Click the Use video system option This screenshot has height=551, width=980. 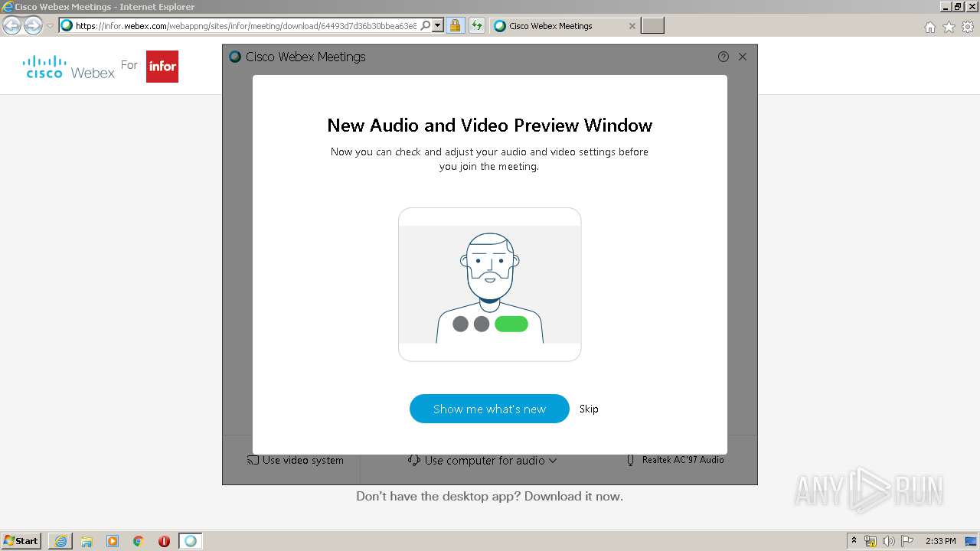click(x=295, y=460)
